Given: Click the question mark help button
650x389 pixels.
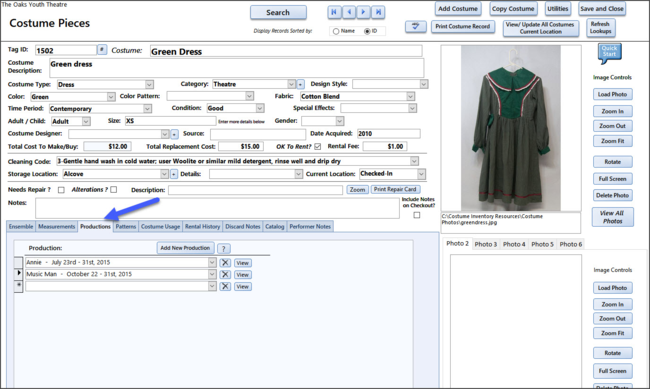Looking at the screenshot, I should click(223, 248).
